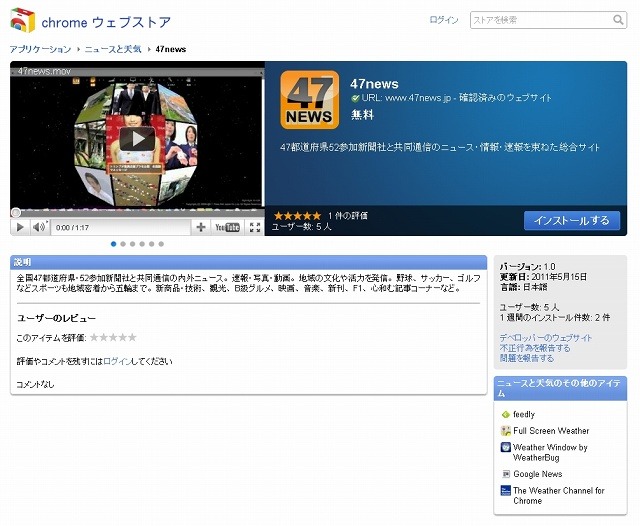Open the feedly related item link
This screenshot has width=640, height=526.
524,415
